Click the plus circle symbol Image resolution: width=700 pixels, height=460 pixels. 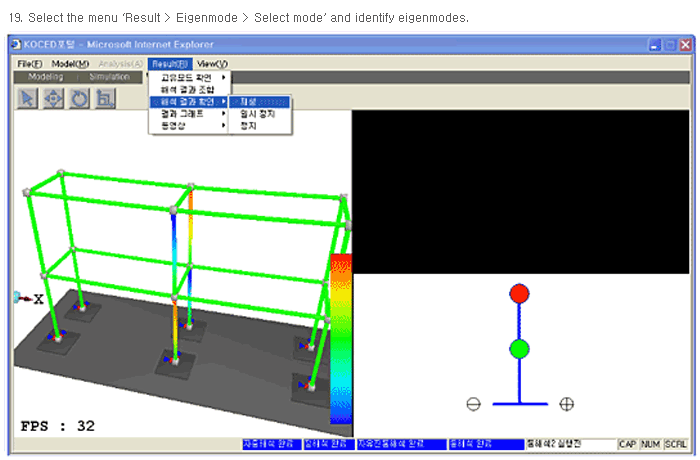[x=566, y=404]
